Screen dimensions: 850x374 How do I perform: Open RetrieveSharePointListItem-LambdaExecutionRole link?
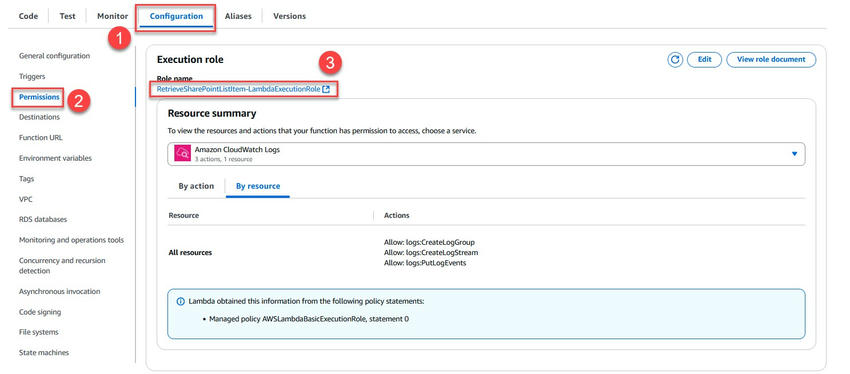239,89
